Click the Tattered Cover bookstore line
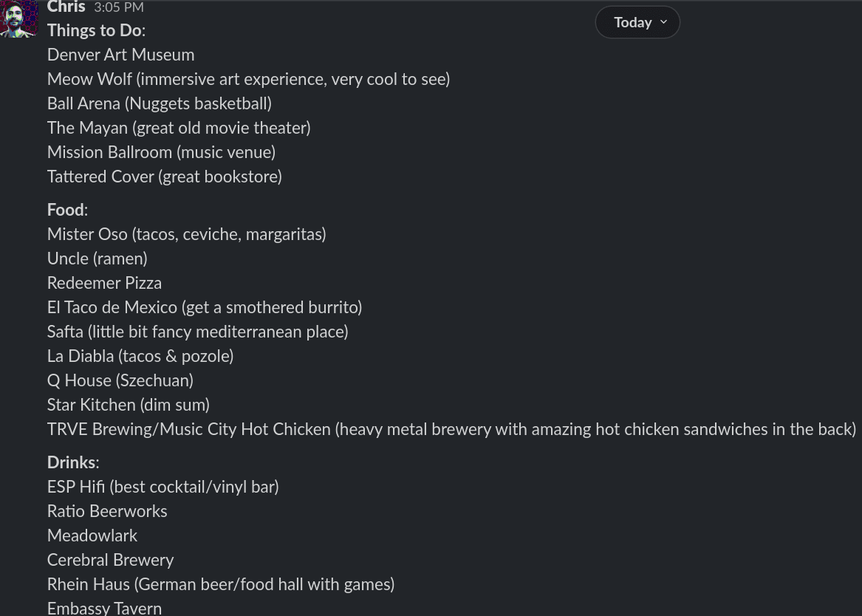 click(164, 177)
